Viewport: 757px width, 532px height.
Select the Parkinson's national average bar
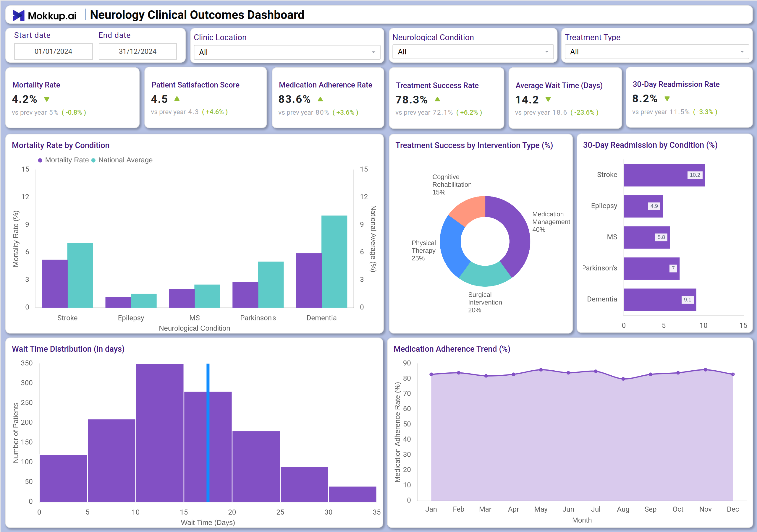(271, 285)
